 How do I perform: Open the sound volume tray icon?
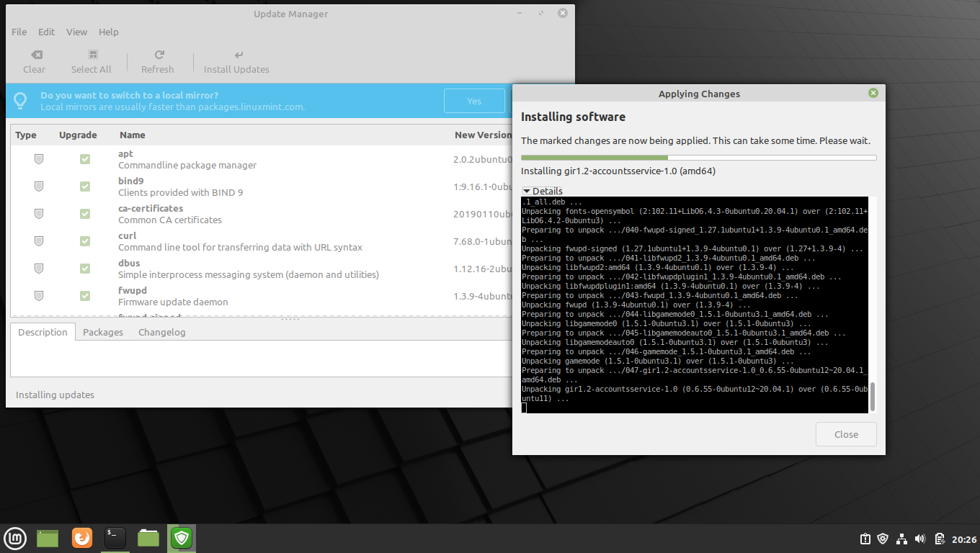(x=920, y=539)
